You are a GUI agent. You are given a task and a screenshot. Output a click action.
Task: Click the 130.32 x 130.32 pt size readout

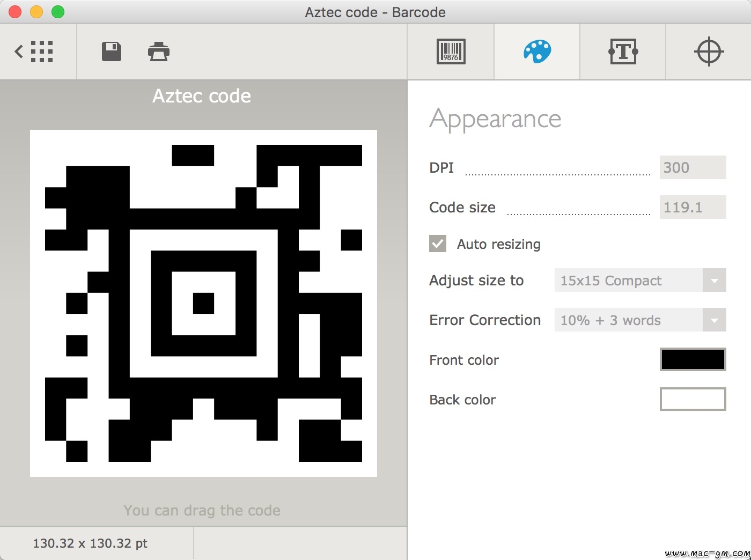pyautogui.click(x=90, y=543)
